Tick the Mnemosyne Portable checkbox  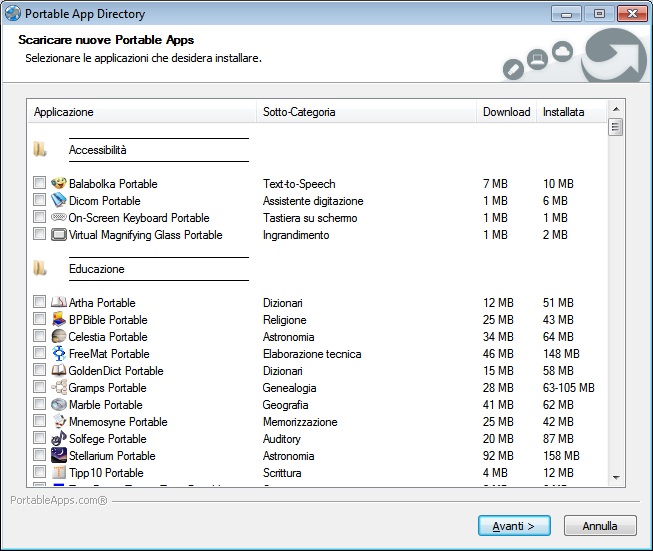tap(40, 421)
